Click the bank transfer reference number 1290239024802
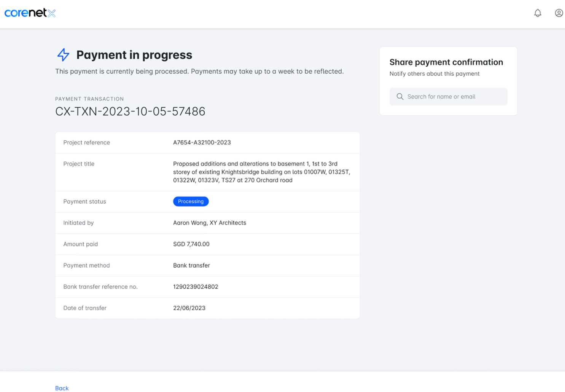The width and height of the screenshot is (565, 392). click(196, 287)
